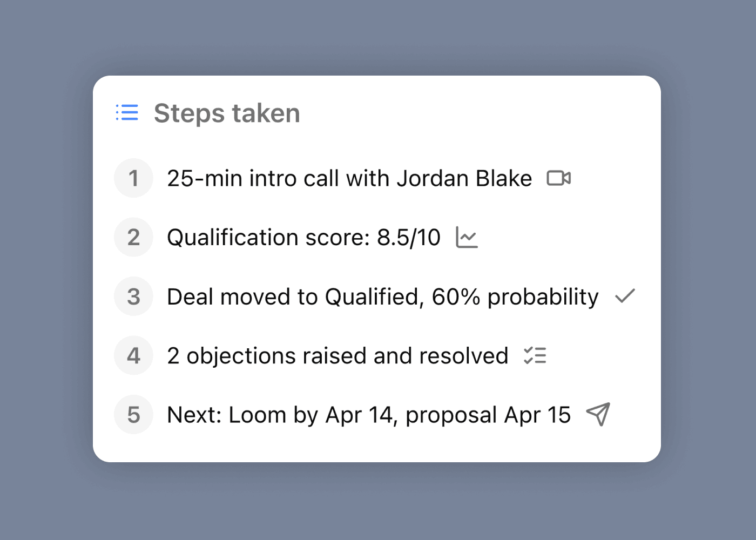Viewport: 756px width, 540px height.
Task: Click the paper plane send icon
Action: [598, 415]
